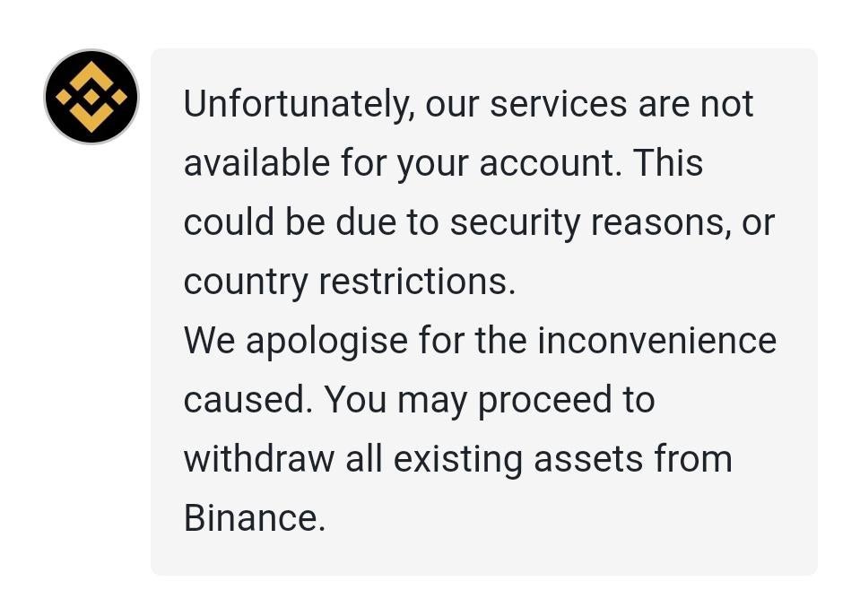Click the words "We apologise"

[x=296, y=342]
